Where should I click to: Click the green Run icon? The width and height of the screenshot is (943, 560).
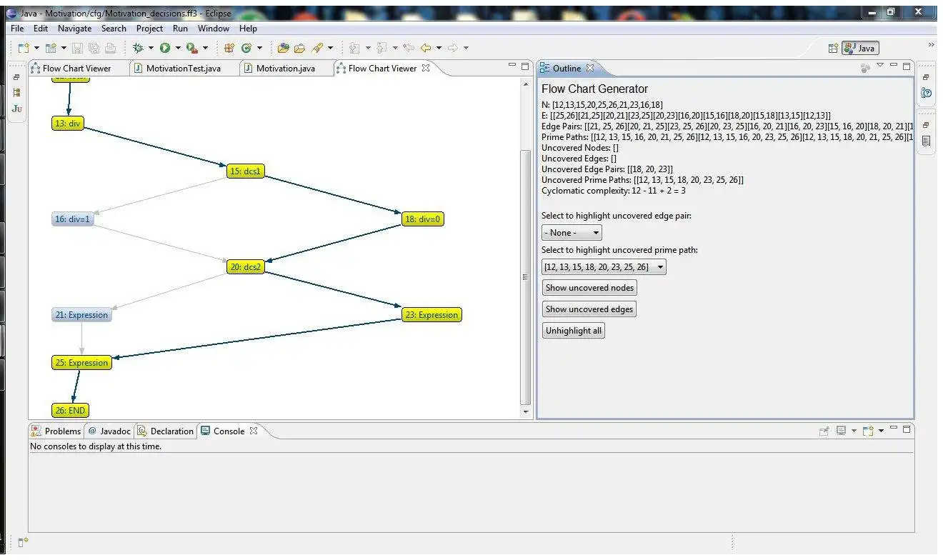point(165,48)
